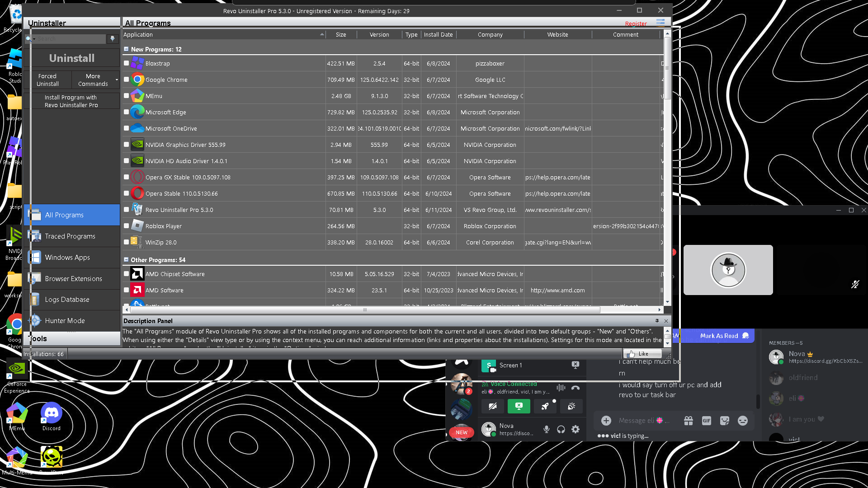Check the Bloxstrap program checkbox
868x488 pixels.
point(127,63)
